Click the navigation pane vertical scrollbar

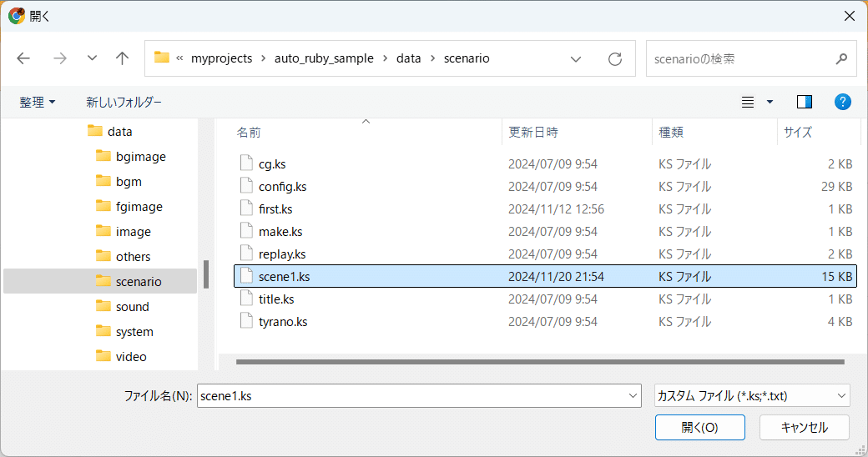tap(206, 274)
